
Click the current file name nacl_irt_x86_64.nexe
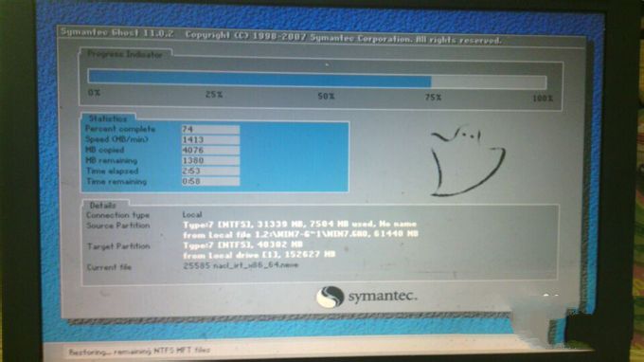[x=256, y=265]
